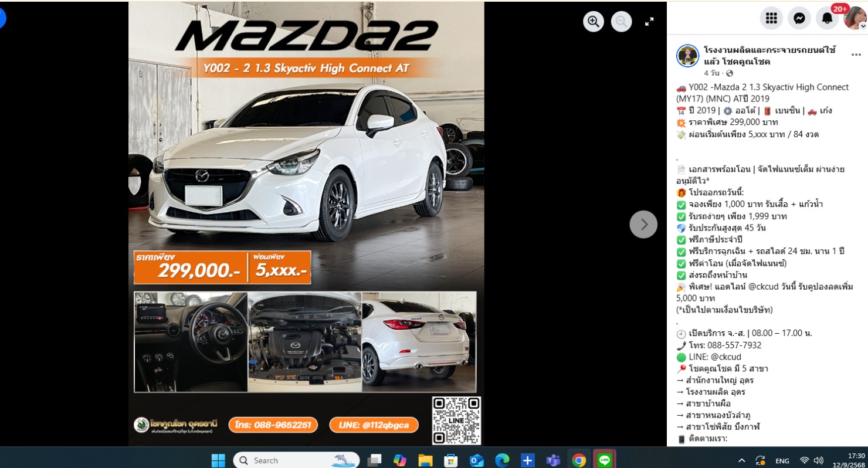Select the text "ส่งรถถึงหน้าบ้าน"
This screenshot has height=468, width=868.
pos(718,274)
